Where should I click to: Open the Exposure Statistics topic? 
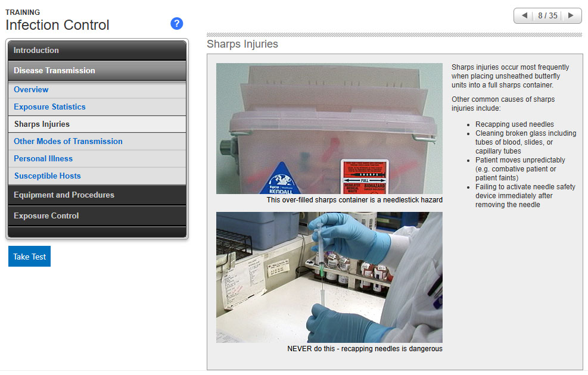tap(50, 107)
